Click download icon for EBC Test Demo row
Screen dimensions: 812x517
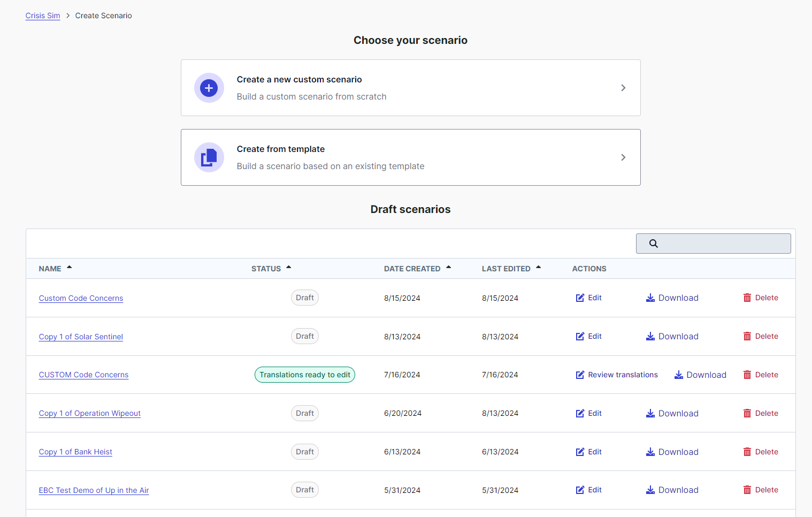650,490
